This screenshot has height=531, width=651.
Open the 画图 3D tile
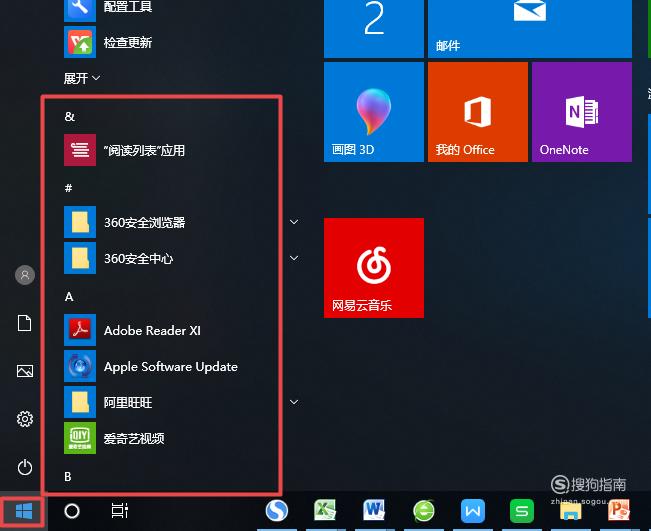[x=374, y=112]
